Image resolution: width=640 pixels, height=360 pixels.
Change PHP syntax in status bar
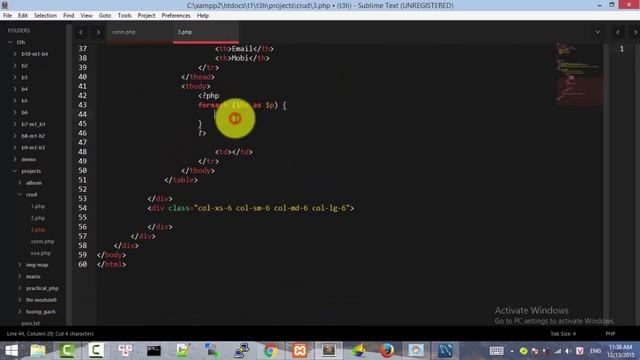[x=611, y=334]
